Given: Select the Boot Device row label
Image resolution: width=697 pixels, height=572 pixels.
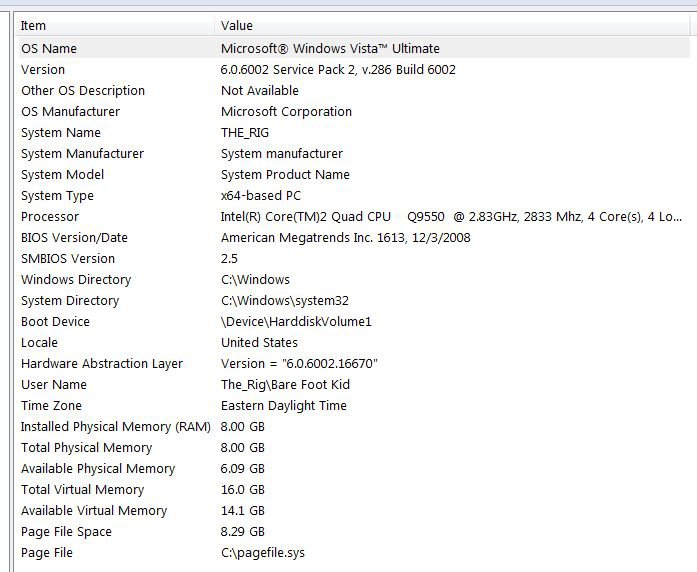Looking at the screenshot, I should click(x=56, y=322).
